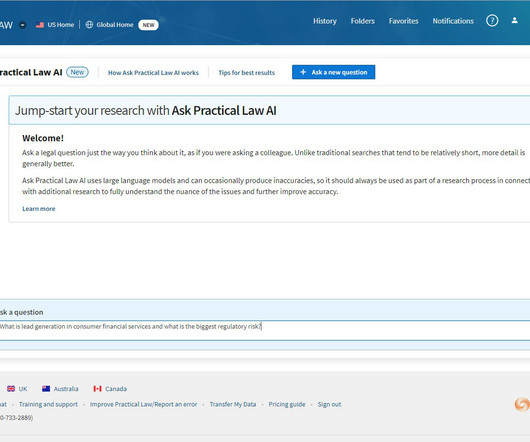Image resolution: width=530 pixels, height=442 pixels.
Task: Open the History menu
Action: click(325, 21)
